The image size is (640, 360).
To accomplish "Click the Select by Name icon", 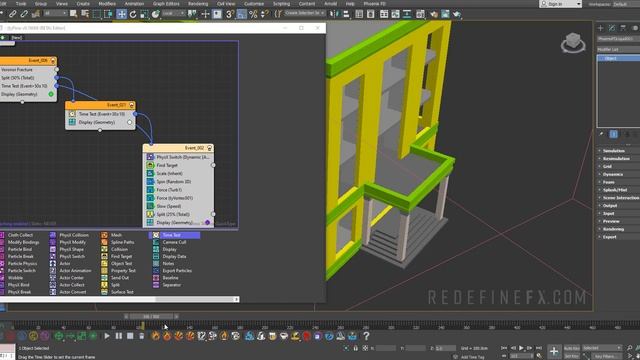I will coord(85,14).
